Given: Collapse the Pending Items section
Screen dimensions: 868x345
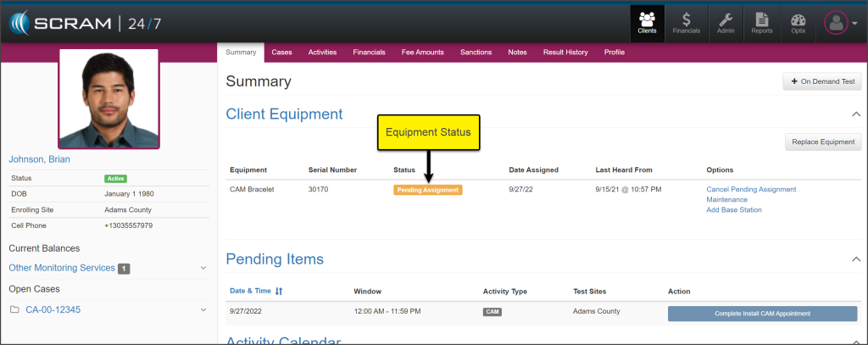Looking at the screenshot, I should coord(855,259).
